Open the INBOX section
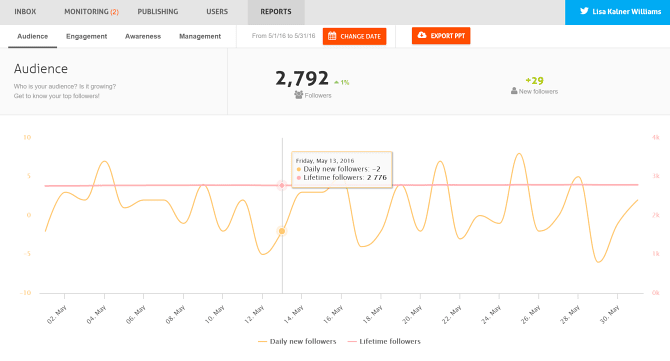The height and width of the screenshot is (361, 670). pos(25,12)
